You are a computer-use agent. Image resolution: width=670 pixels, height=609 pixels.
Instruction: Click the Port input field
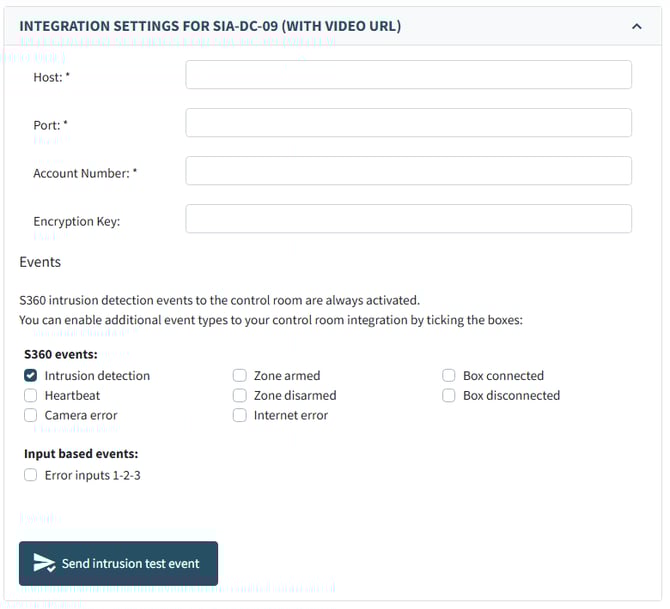coord(408,123)
